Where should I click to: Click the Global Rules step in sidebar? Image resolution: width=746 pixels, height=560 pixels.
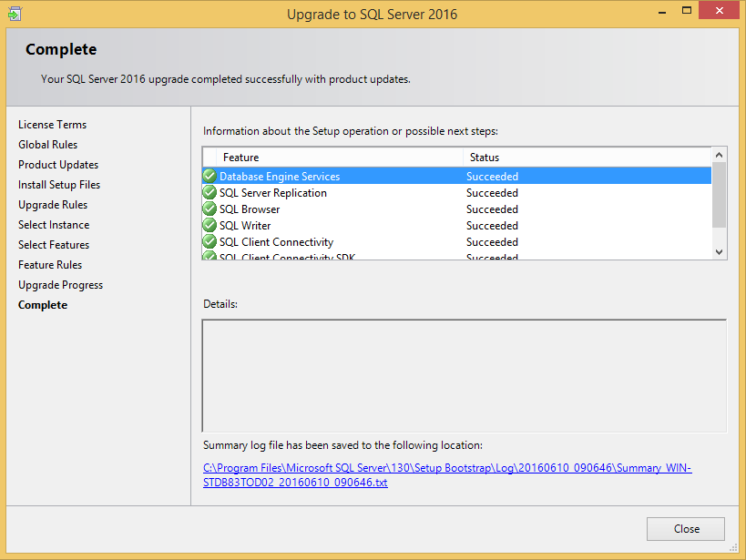47,145
